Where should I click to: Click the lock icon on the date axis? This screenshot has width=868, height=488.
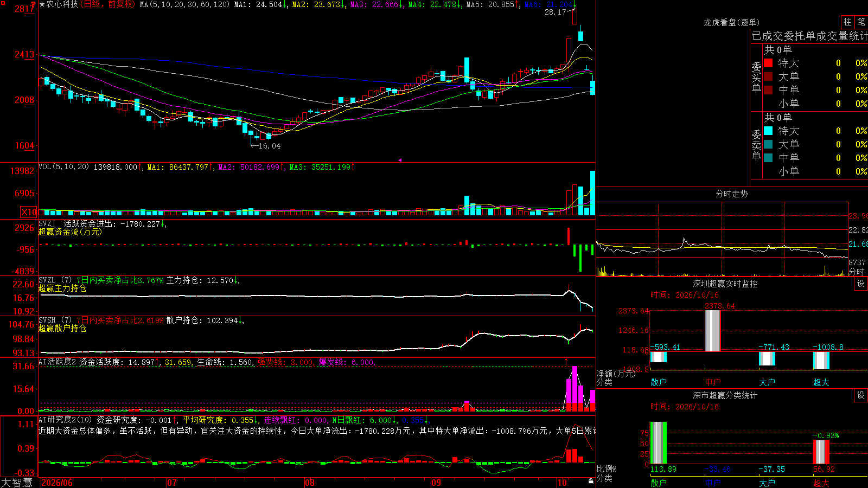pyautogui.click(x=591, y=481)
